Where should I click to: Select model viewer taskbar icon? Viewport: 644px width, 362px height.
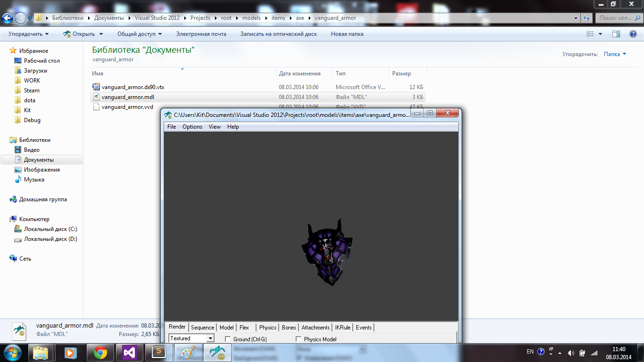click(217, 353)
